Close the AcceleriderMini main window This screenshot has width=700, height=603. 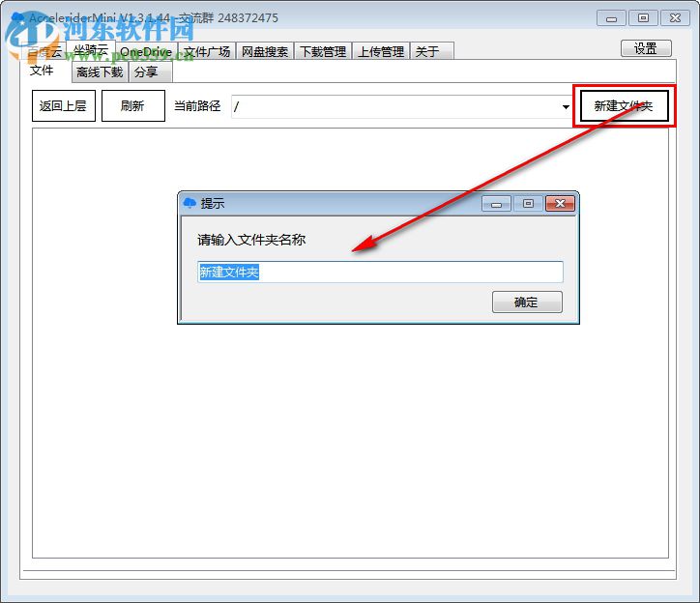point(675,17)
